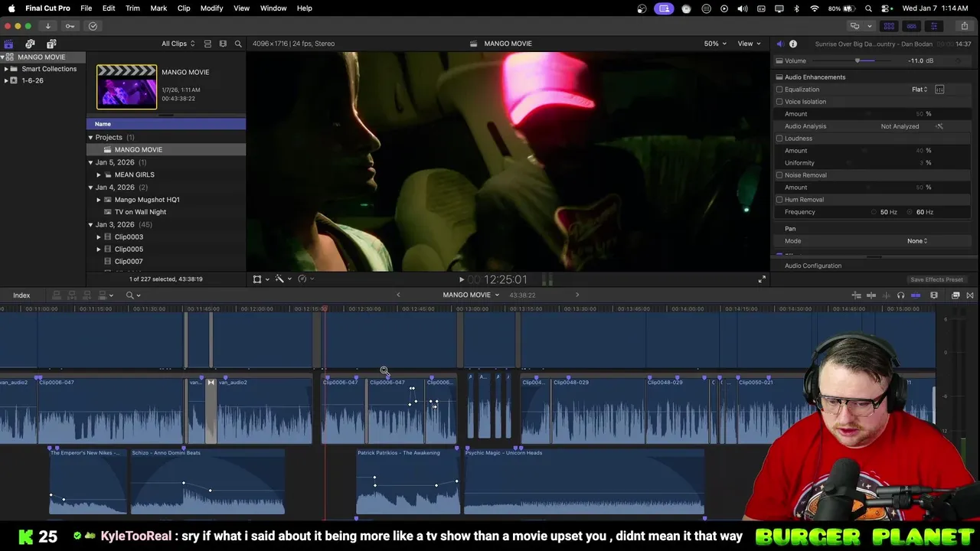Enable Voice Isolation checkbox
This screenshot has height=551, width=980.
(x=779, y=102)
